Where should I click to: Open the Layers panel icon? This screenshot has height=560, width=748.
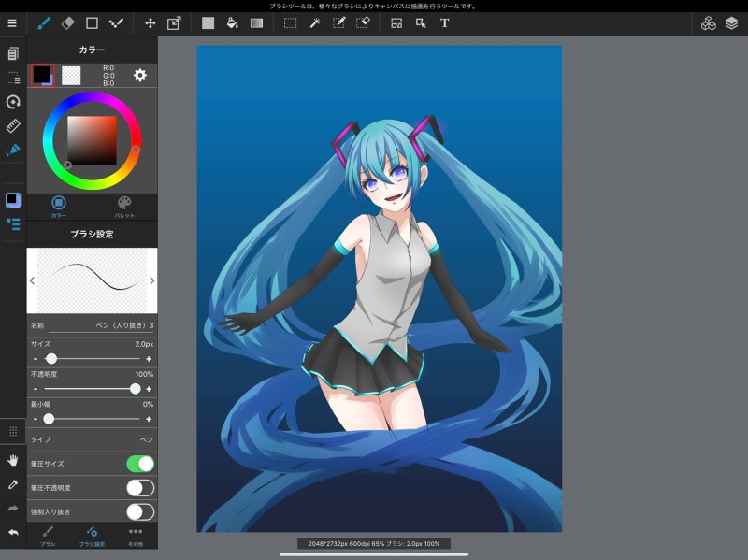pyautogui.click(x=731, y=22)
